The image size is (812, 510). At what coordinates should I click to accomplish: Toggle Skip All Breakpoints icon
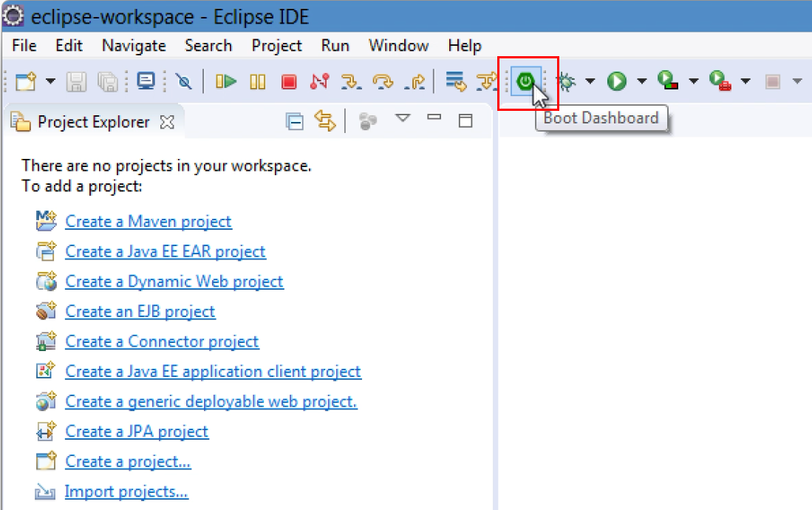183,82
